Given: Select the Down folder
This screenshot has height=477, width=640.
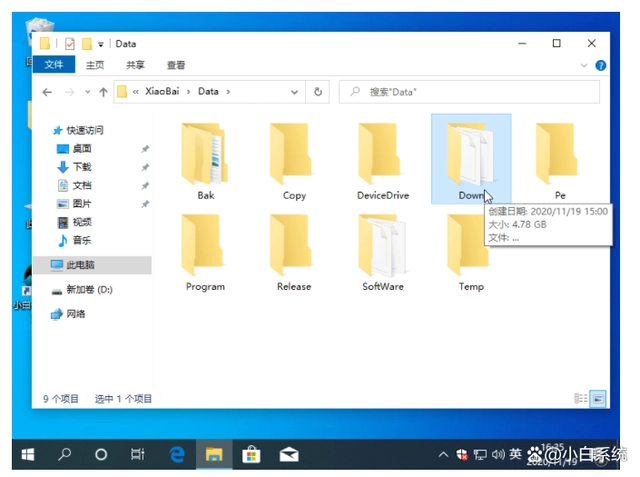Looking at the screenshot, I should point(471,159).
